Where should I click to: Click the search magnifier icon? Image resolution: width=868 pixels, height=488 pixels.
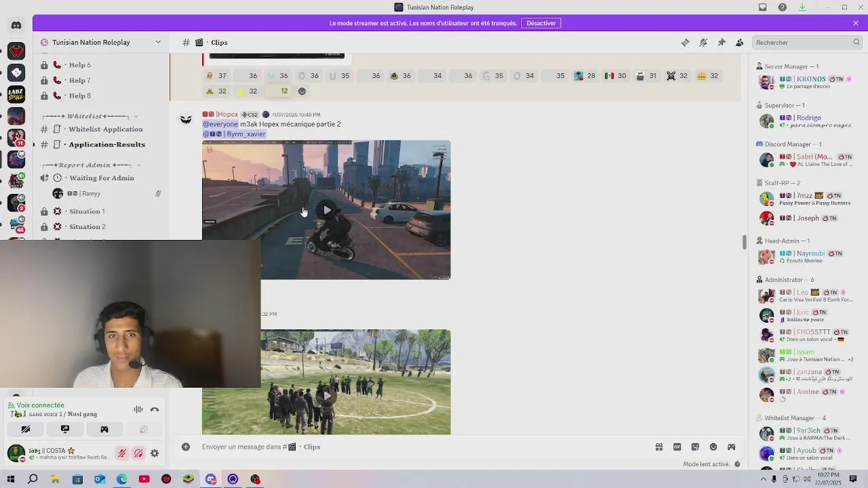coord(856,42)
